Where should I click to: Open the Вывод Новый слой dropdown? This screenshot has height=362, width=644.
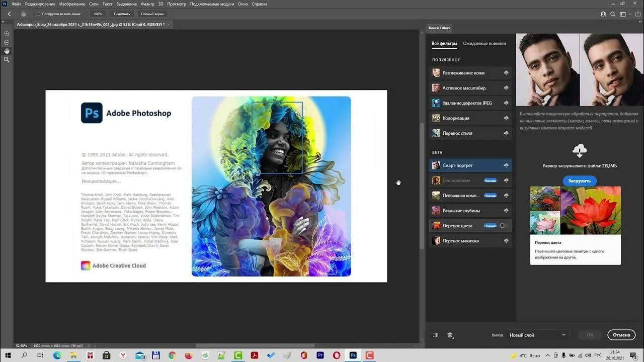click(538, 335)
